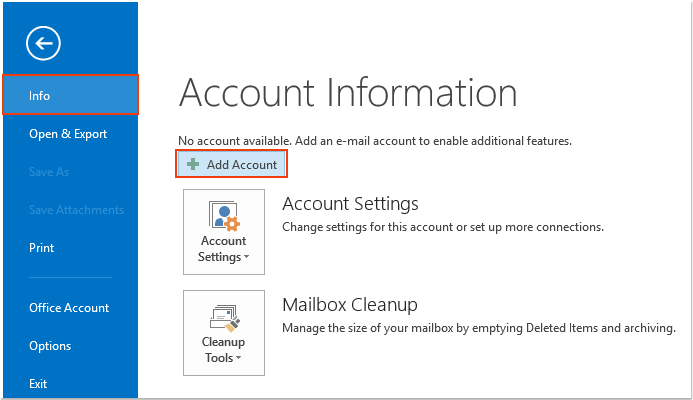Select the Info menu item

pos(71,95)
